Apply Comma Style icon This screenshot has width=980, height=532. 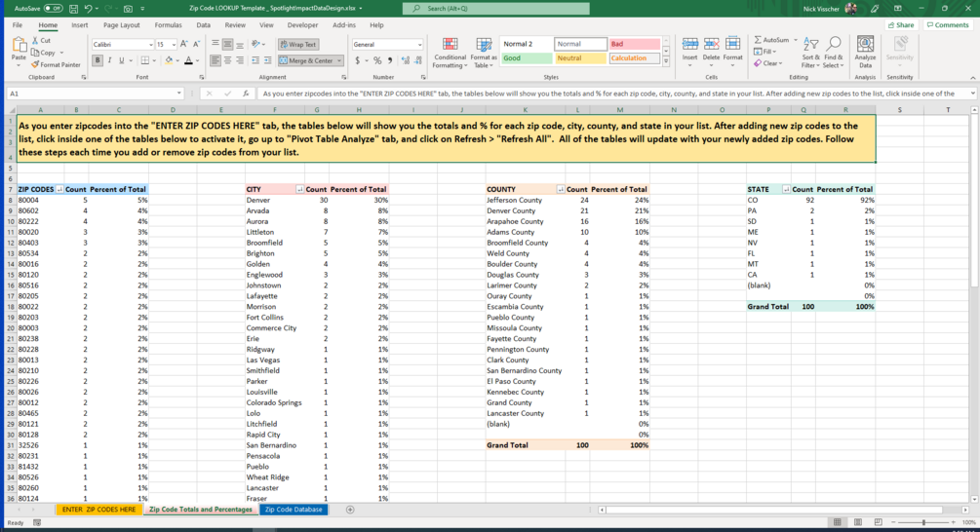pos(389,60)
